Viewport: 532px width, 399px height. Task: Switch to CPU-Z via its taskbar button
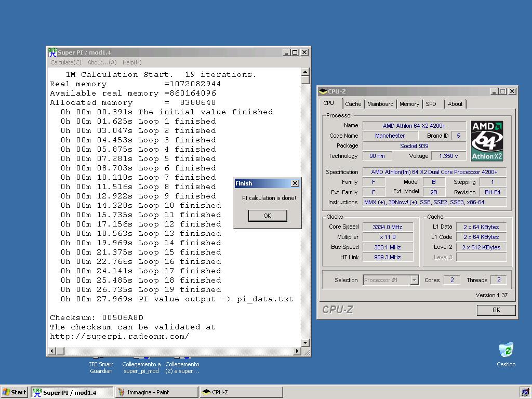pos(241,392)
